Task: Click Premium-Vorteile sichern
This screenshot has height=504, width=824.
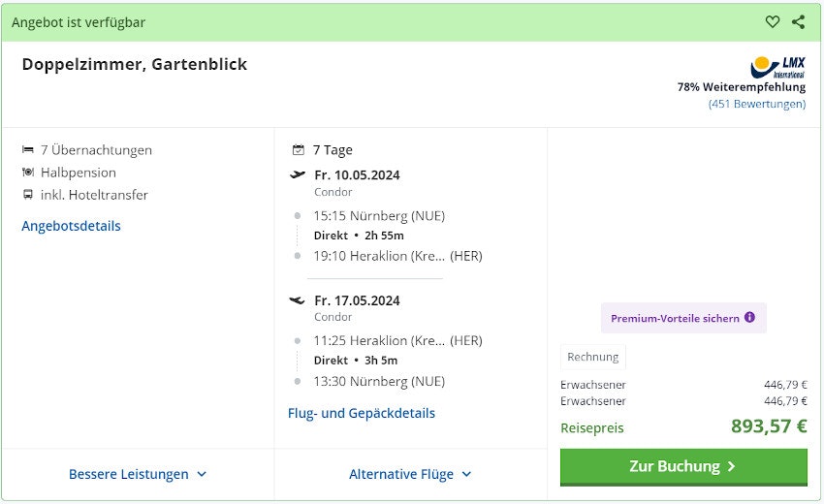Action: (x=675, y=318)
